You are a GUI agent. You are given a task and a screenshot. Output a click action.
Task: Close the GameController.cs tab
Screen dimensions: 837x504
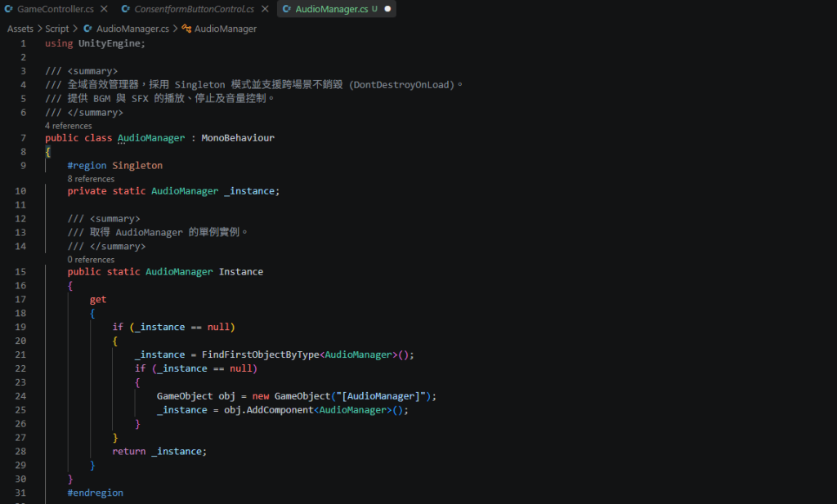click(104, 9)
